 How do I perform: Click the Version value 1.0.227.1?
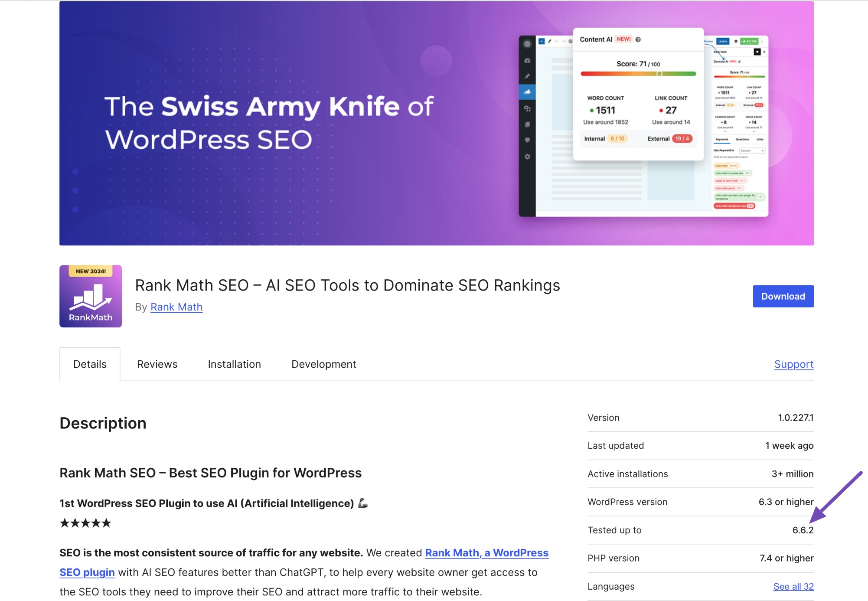pos(796,418)
